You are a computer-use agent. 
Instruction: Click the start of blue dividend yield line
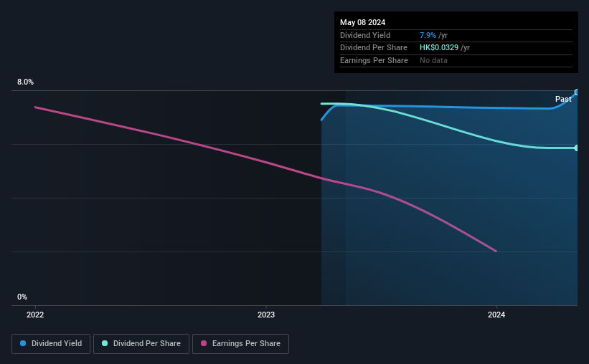pos(321,120)
